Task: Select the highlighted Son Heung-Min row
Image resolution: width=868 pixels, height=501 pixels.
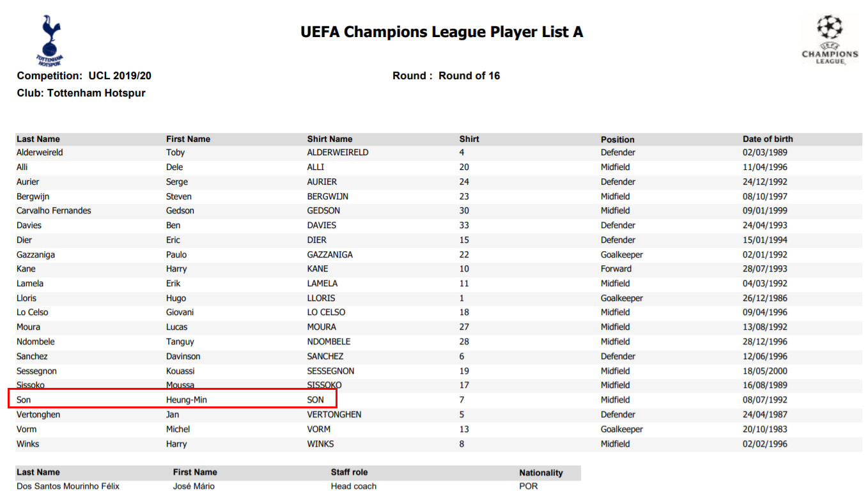Action: [x=171, y=400]
